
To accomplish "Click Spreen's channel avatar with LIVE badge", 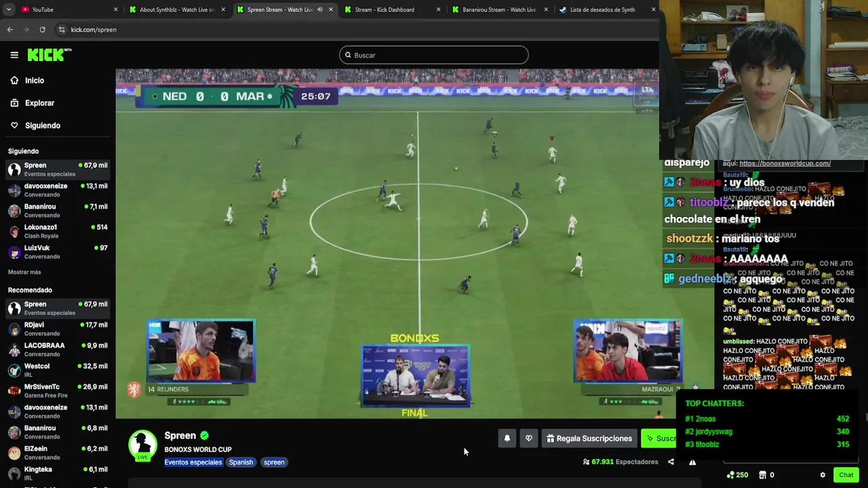I will point(142,445).
